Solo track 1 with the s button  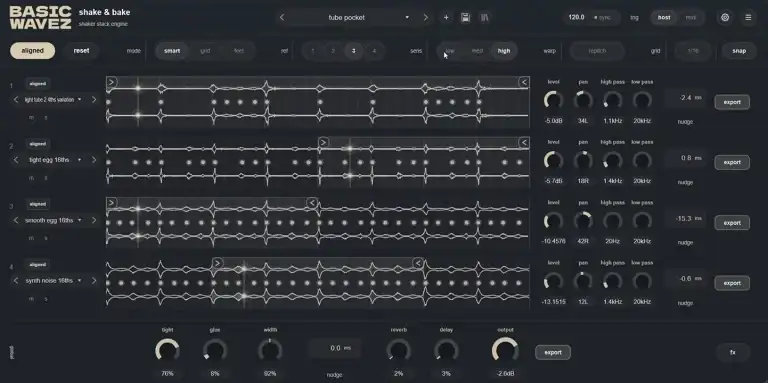point(46,118)
